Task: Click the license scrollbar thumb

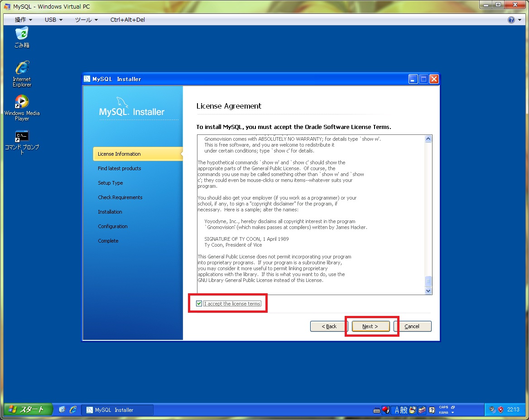Action: [x=428, y=281]
